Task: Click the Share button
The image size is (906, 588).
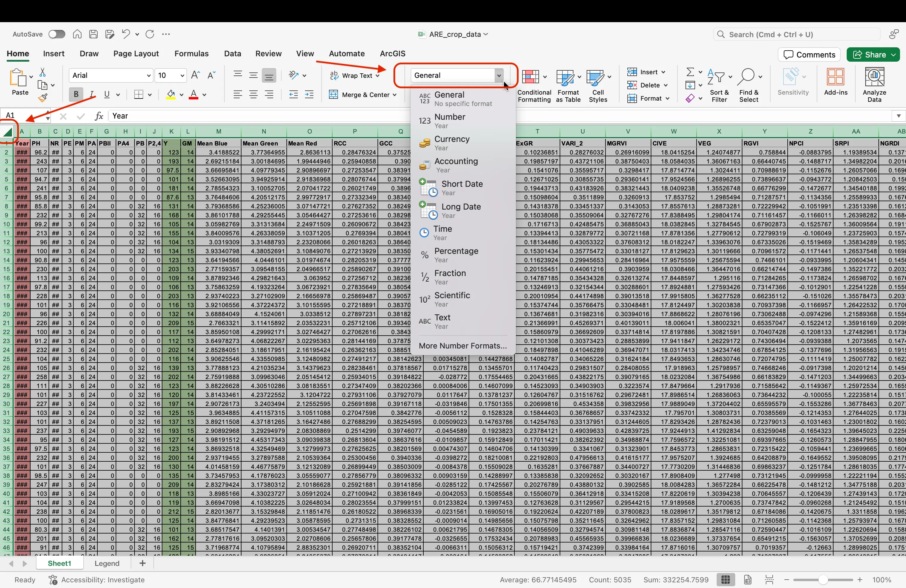Action: [x=873, y=54]
